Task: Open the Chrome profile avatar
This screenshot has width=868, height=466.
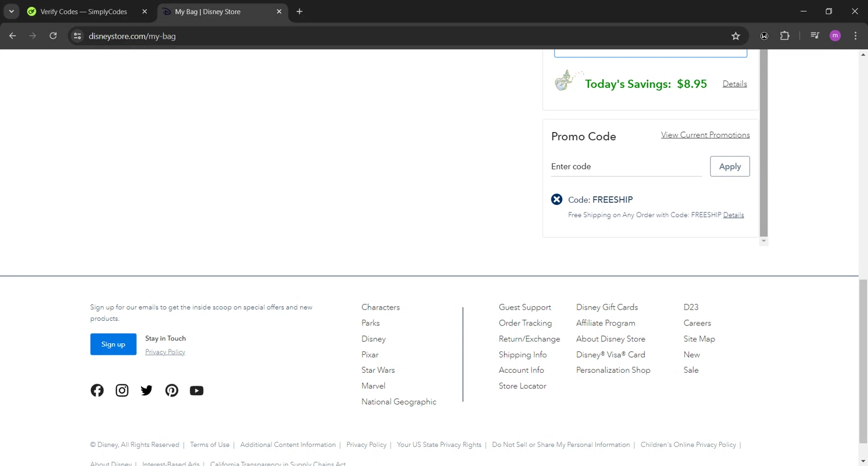Action: (x=835, y=36)
